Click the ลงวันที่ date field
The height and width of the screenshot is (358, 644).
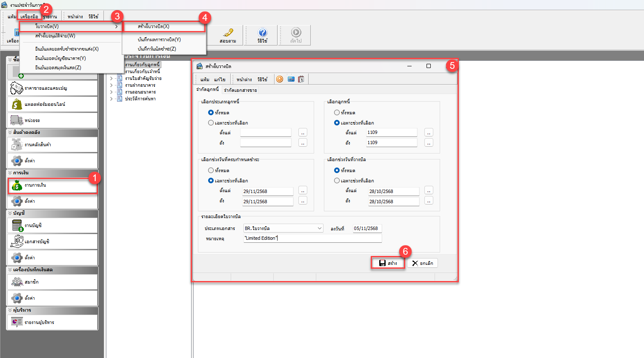coord(367,228)
